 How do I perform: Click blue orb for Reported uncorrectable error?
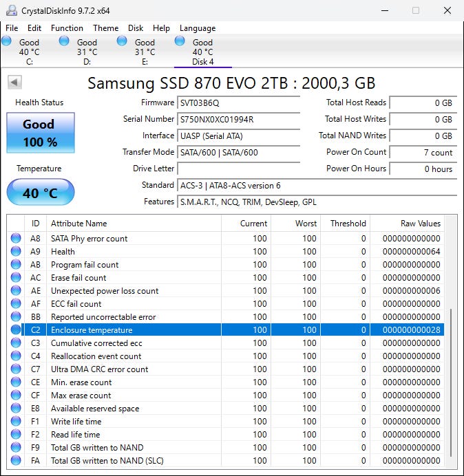click(16, 316)
